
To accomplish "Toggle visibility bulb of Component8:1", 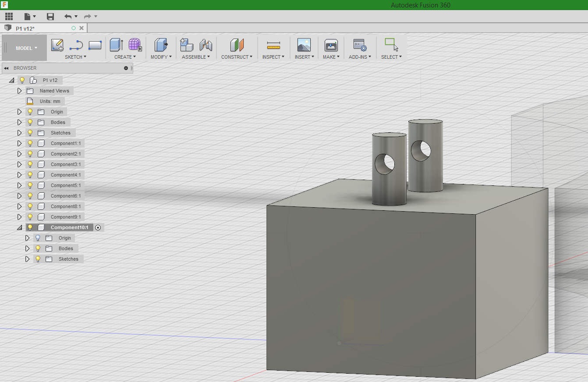I will [30, 206].
